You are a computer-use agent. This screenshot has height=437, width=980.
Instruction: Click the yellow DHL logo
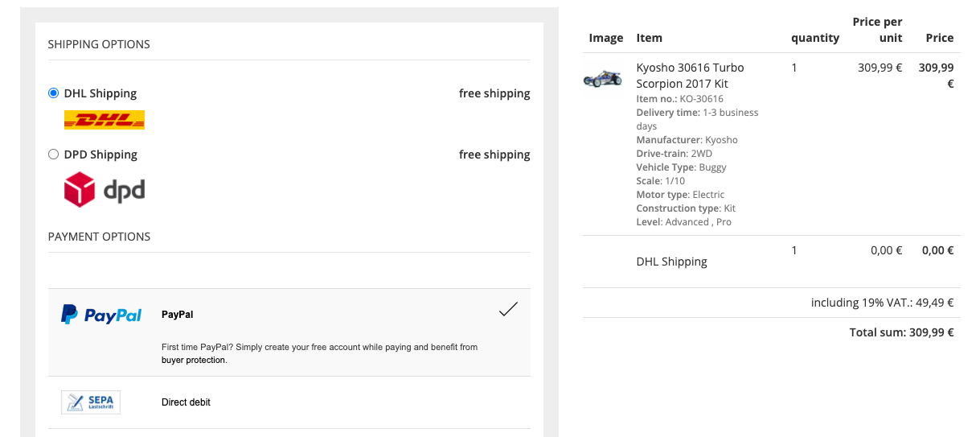104,121
